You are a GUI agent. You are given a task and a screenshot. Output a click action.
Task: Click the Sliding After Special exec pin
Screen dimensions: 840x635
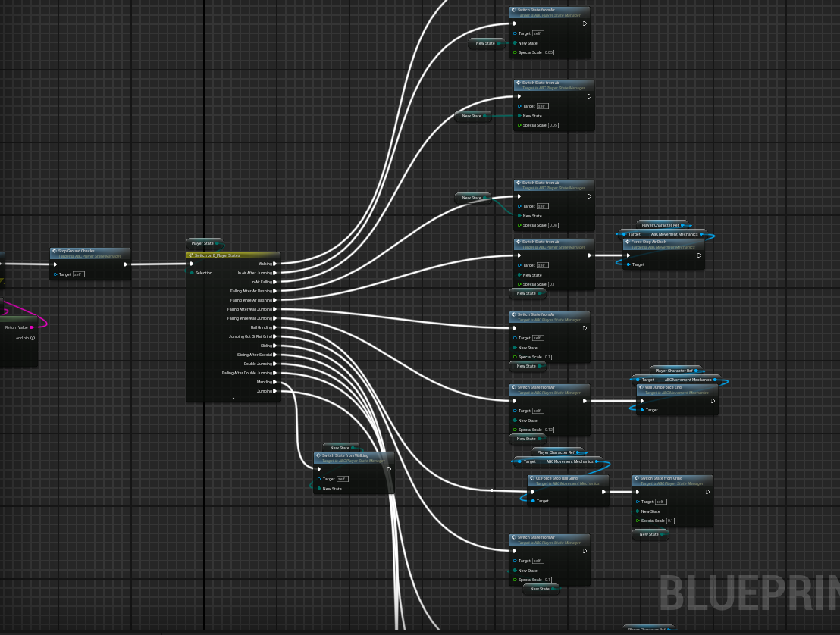275,355
